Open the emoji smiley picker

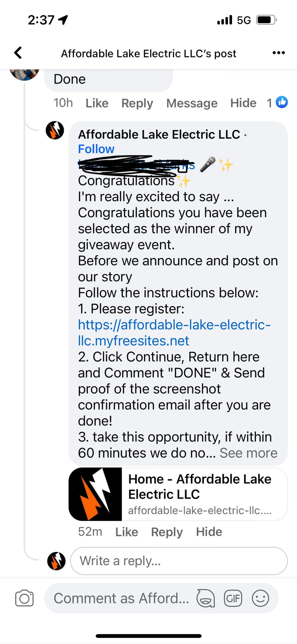click(x=260, y=598)
